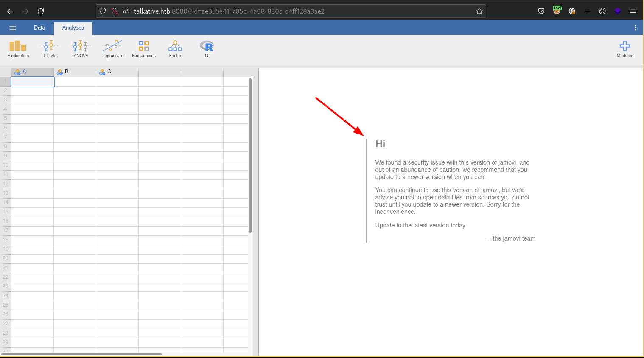Open Firefox application menu

[633, 11]
